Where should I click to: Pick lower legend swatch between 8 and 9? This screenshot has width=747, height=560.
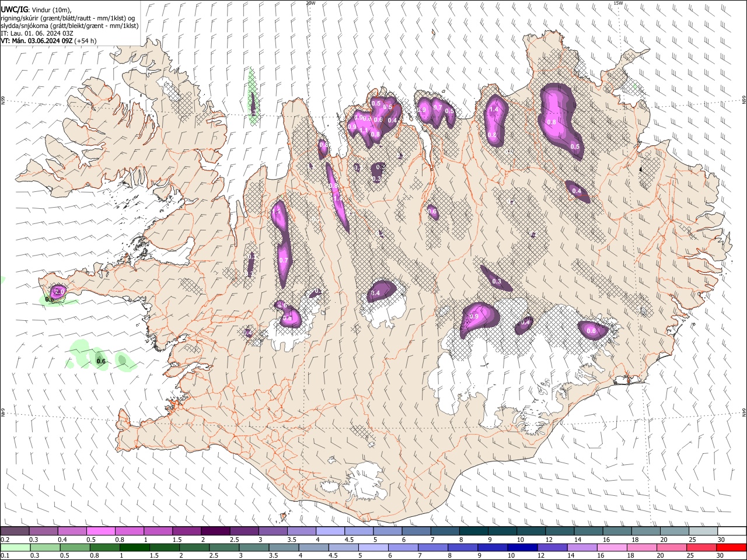463,547
